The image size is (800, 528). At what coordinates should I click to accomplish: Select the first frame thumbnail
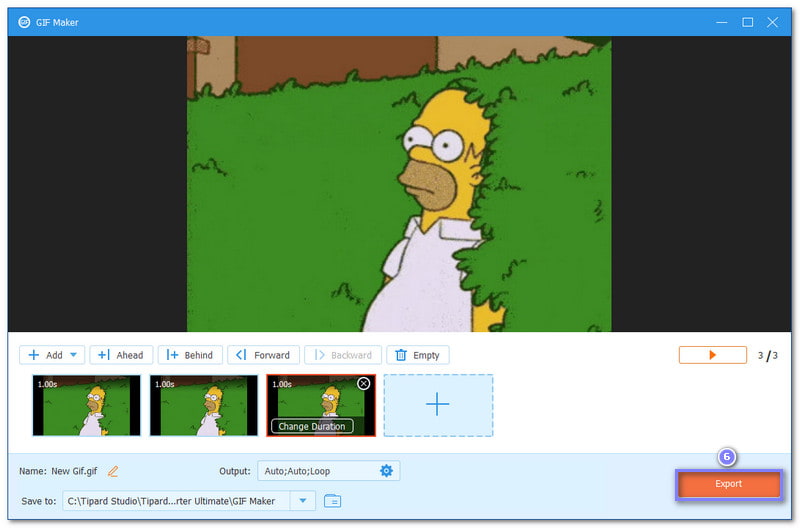[x=86, y=406]
